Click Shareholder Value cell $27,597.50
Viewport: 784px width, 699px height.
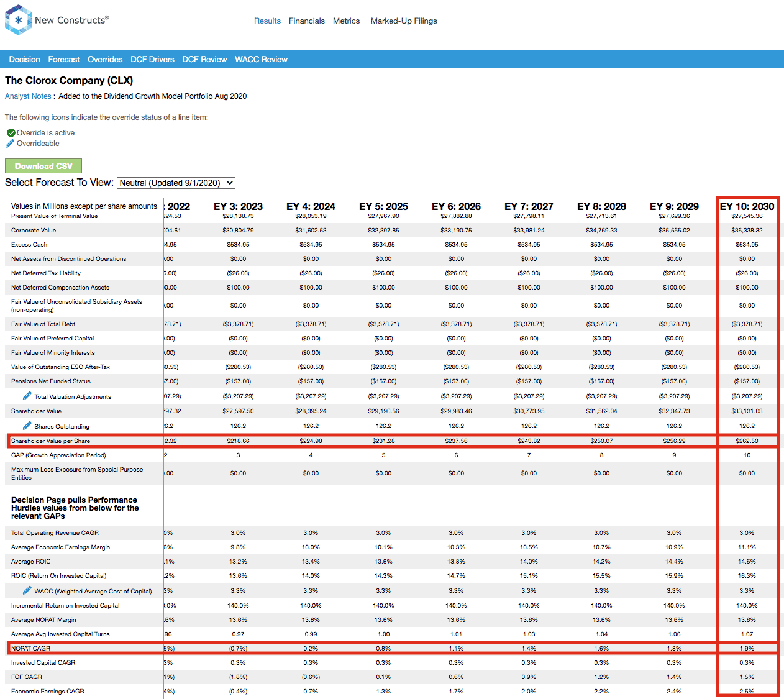pos(238,411)
